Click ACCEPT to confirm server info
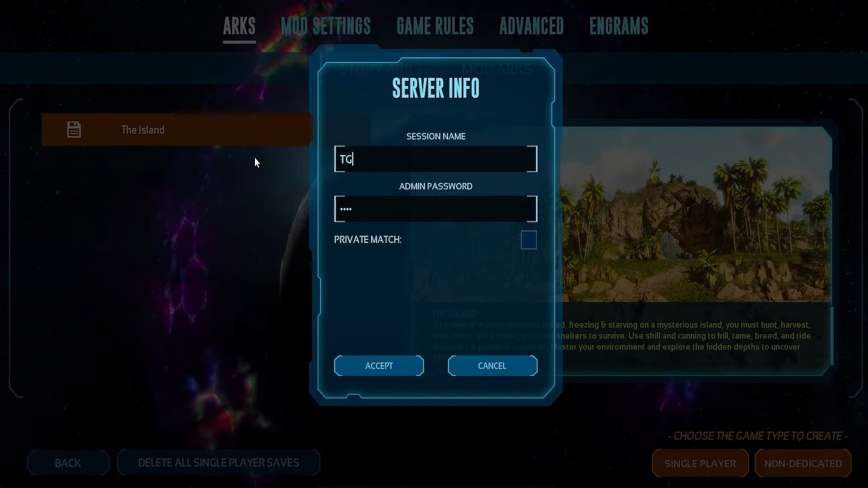The height and width of the screenshot is (488, 868). pos(378,365)
